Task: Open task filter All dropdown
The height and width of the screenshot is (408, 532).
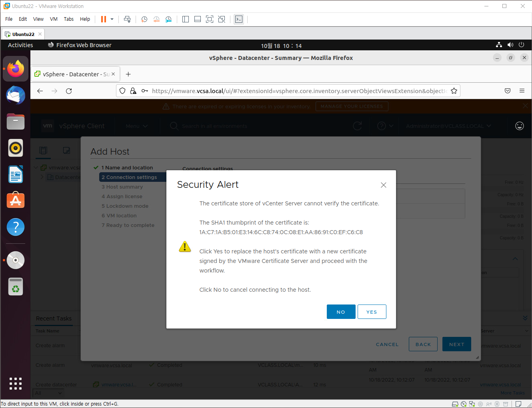Action: click(49, 393)
